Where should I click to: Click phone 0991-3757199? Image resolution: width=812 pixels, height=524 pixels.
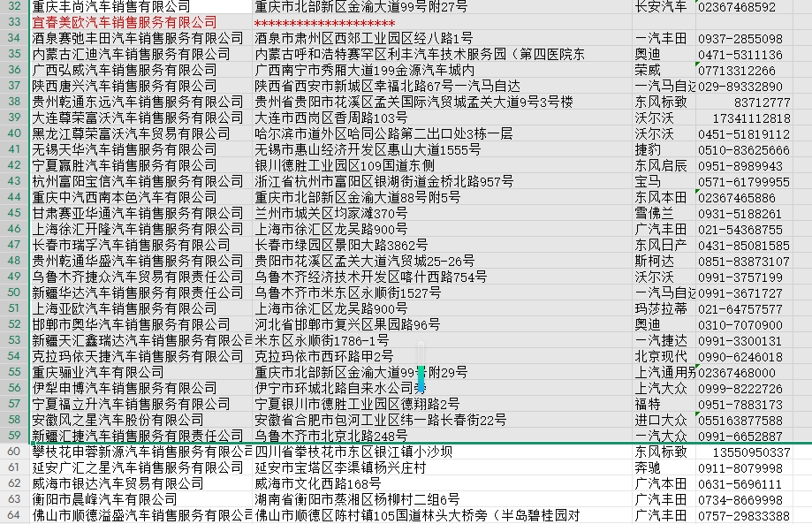744,277
